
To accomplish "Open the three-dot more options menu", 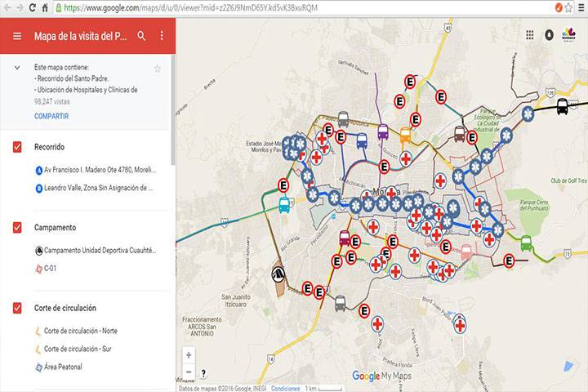I will point(162,36).
